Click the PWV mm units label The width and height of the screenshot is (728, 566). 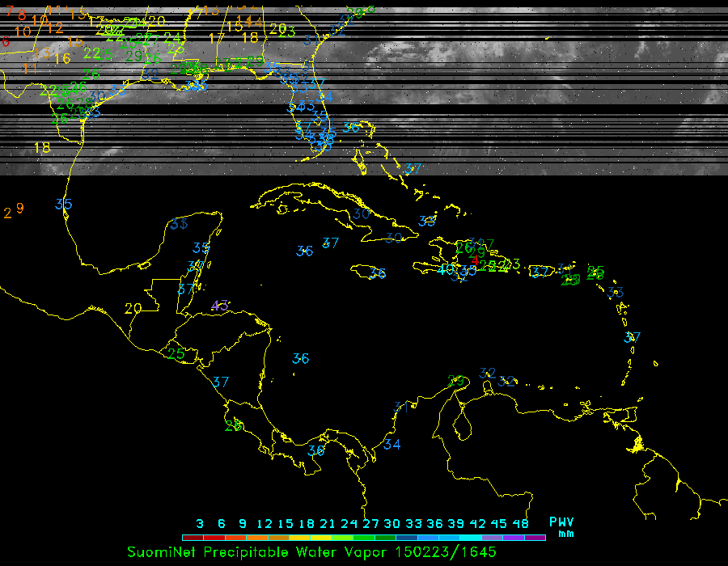coord(562,527)
